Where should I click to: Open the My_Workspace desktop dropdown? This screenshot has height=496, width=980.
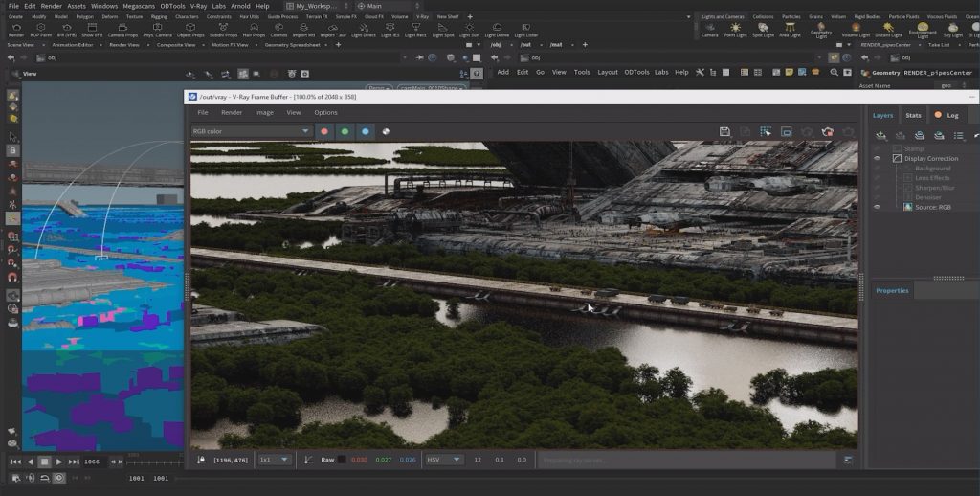(318, 6)
